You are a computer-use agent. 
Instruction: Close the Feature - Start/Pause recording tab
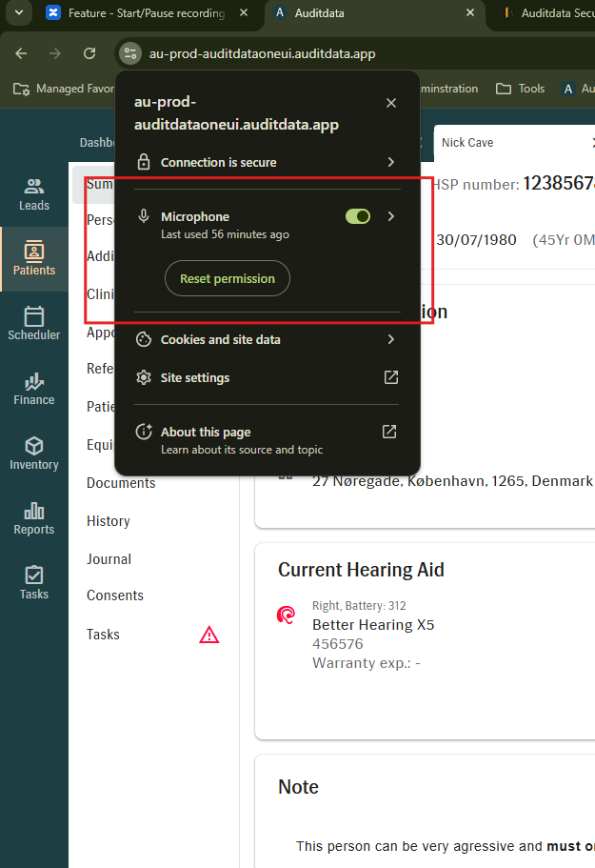[x=244, y=12]
